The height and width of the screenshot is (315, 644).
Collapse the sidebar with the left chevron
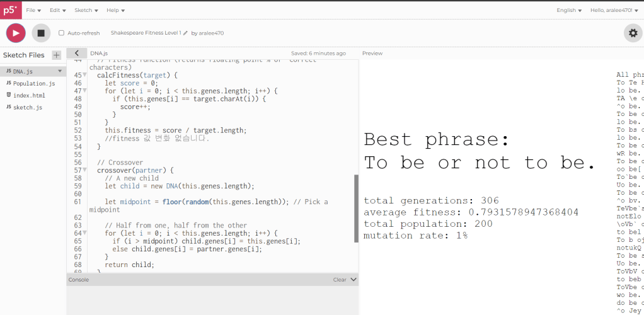point(76,54)
